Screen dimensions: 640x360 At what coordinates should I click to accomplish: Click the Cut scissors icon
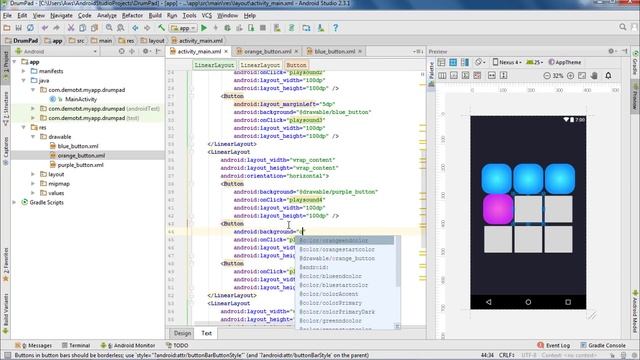coord(71,28)
